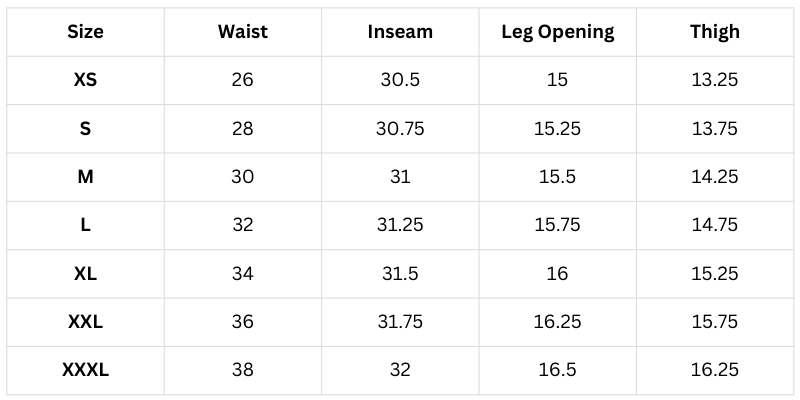
Task: Select the XXL size row label
Action: (x=85, y=322)
